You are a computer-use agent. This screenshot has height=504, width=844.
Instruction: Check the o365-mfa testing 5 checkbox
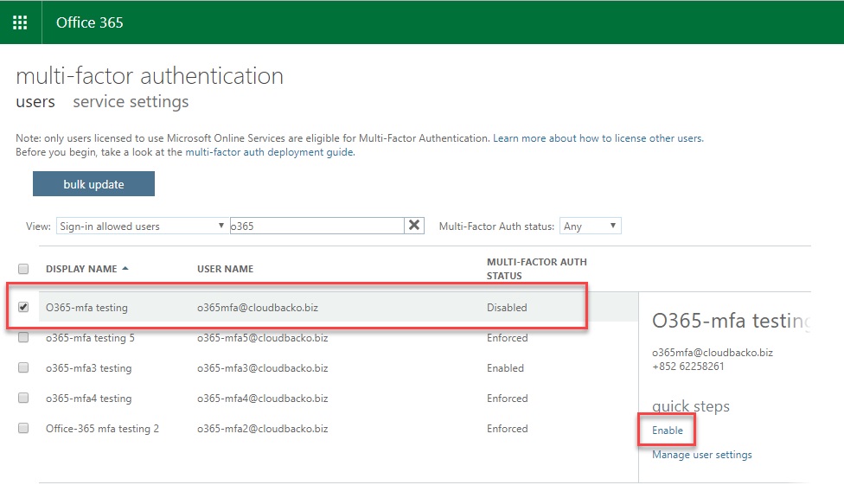coord(23,337)
